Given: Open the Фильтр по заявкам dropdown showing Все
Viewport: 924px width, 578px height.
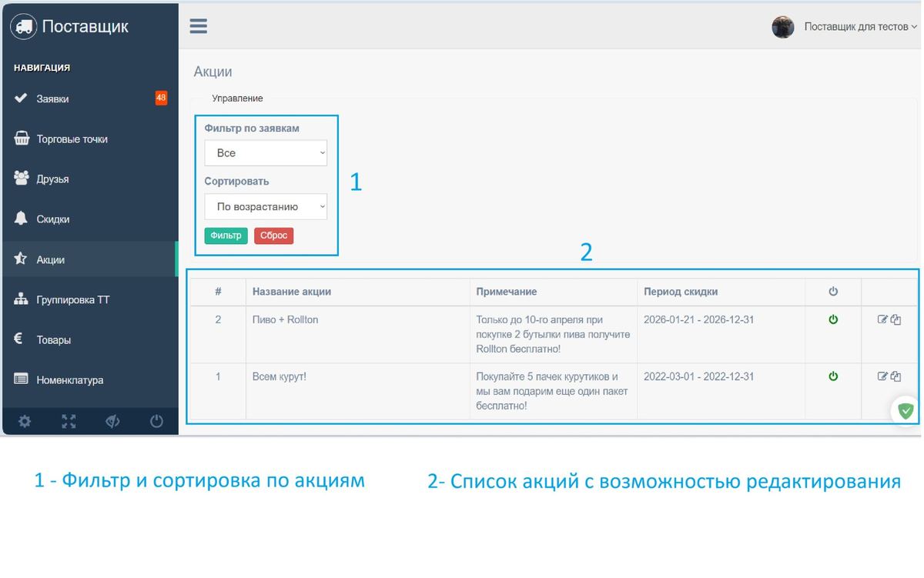Looking at the screenshot, I should pyautogui.click(x=266, y=153).
